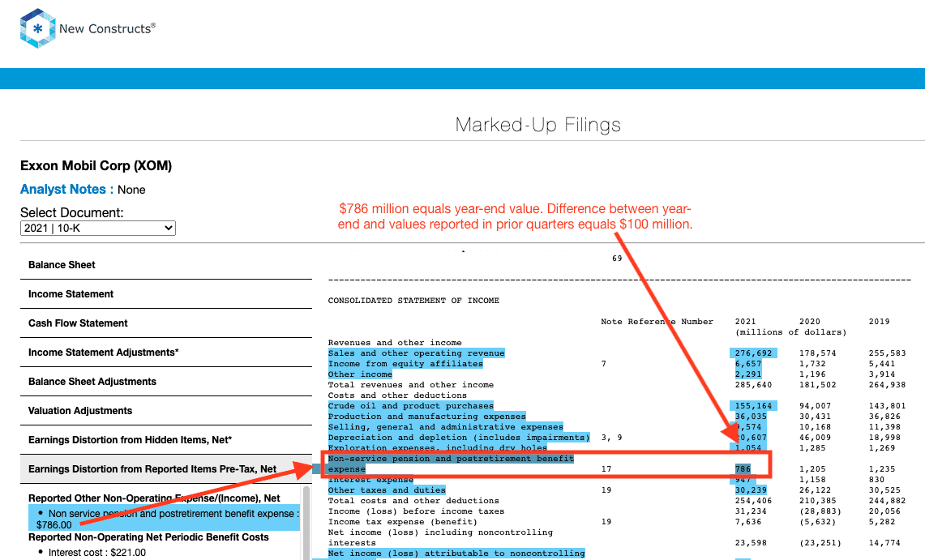
Task: Click highlighted 'Other taxes and duties' line
Action: coord(387,489)
